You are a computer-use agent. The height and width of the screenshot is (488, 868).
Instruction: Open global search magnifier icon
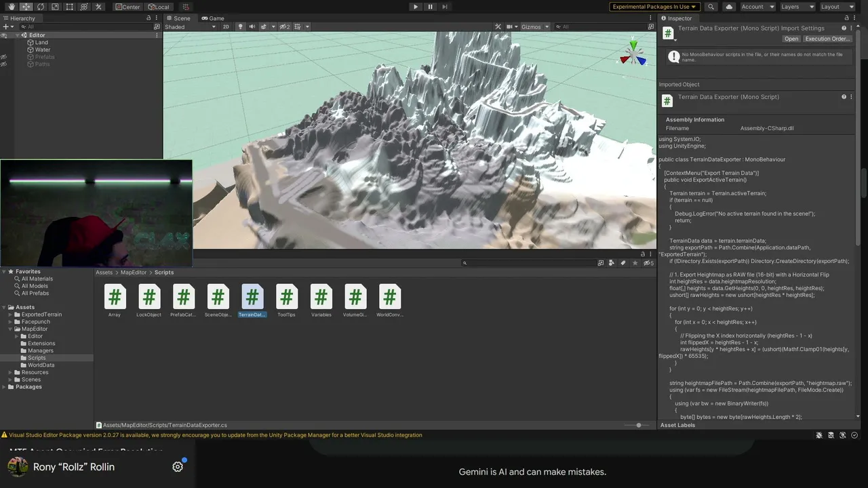(x=711, y=7)
